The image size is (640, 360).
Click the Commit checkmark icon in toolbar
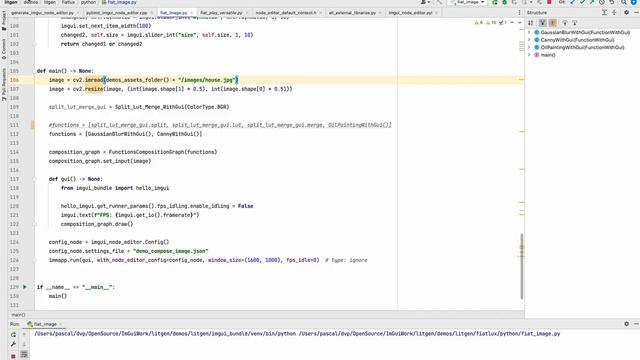[582, 2]
